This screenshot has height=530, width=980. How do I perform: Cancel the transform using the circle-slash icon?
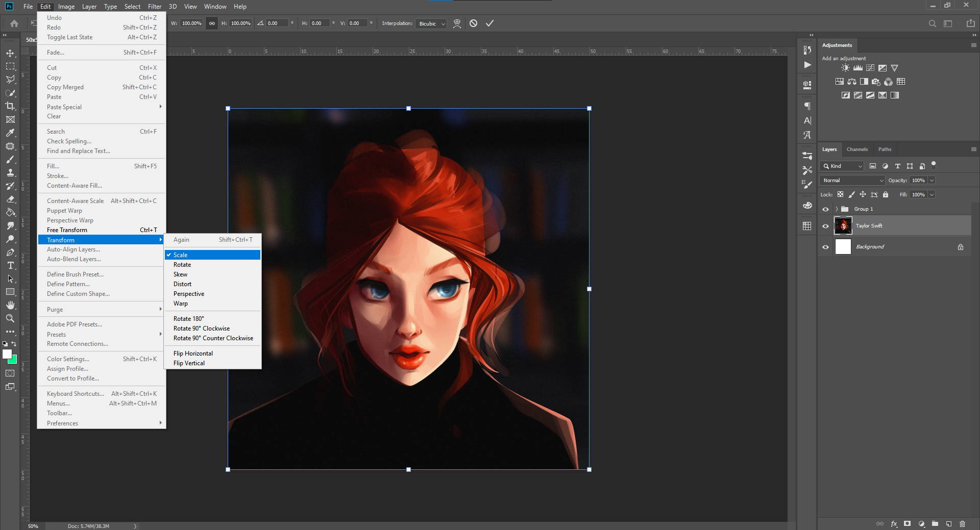(x=473, y=23)
